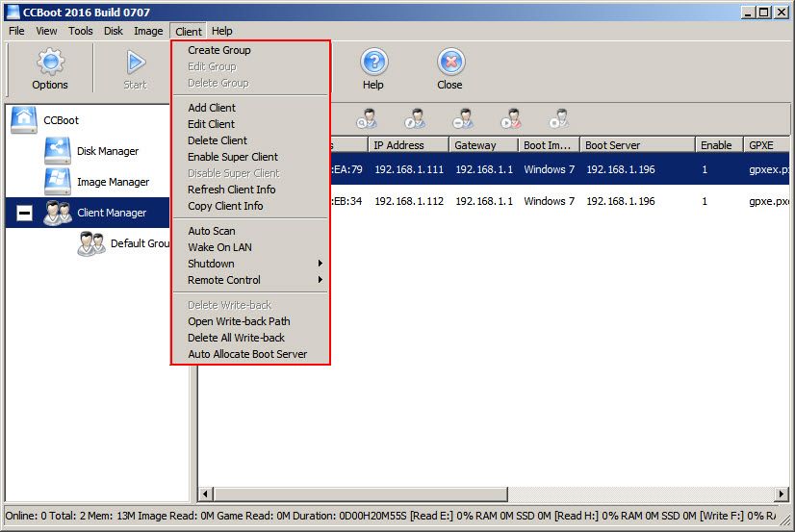This screenshot has width=795, height=532.
Task: Click Duration value in status bar
Action: coord(372,516)
